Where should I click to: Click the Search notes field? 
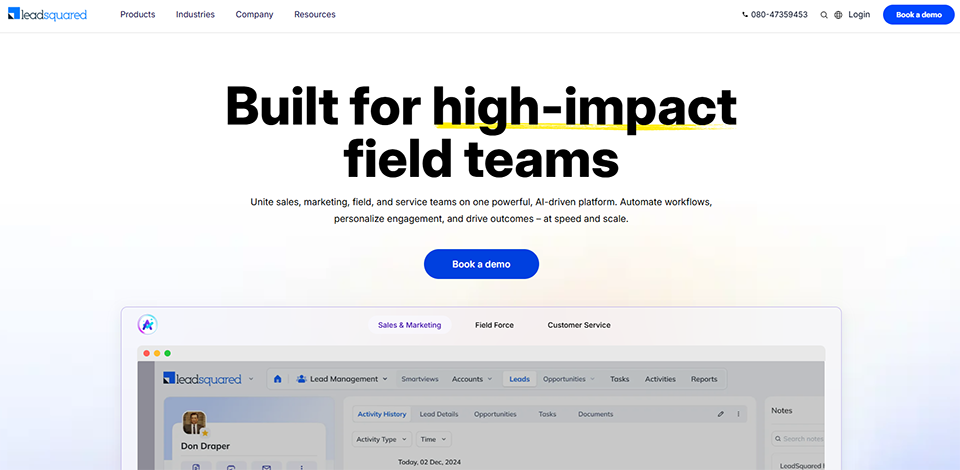point(798,439)
